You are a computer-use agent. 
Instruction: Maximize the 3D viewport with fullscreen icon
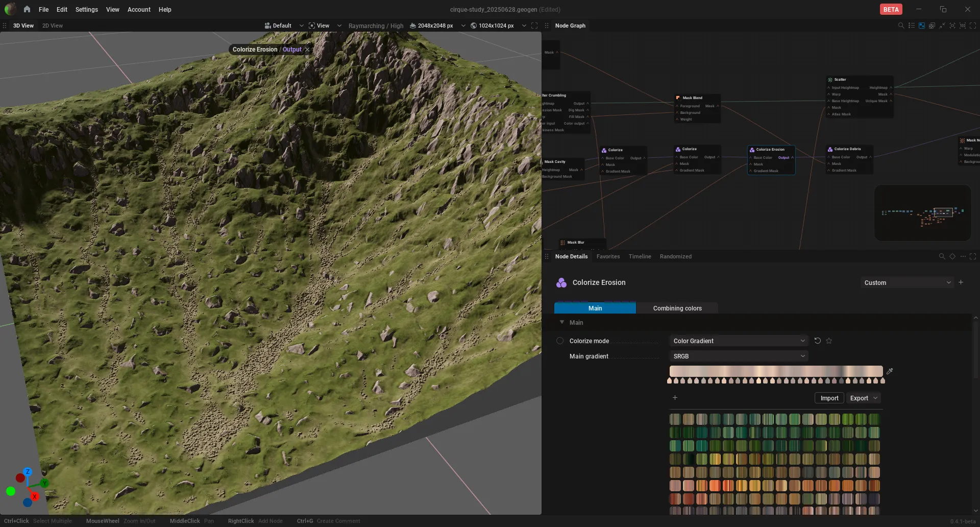click(534, 26)
